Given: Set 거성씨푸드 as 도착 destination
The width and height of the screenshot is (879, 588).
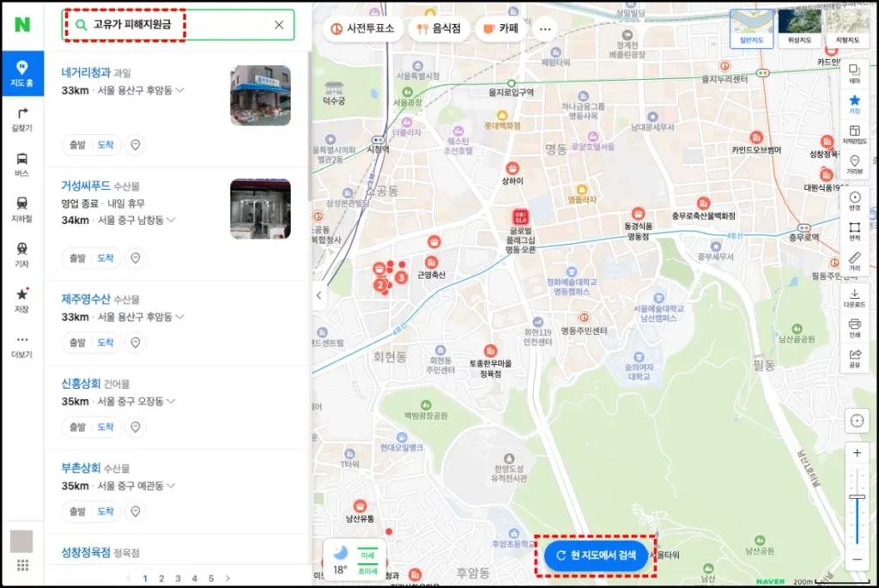Looking at the screenshot, I should click(x=106, y=258).
